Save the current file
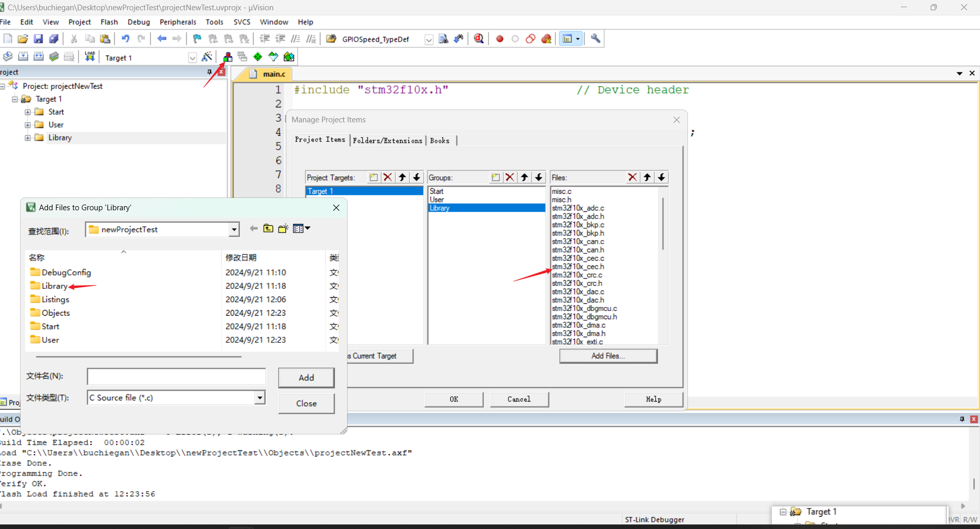Screen dimensions: 980x529 38,39
